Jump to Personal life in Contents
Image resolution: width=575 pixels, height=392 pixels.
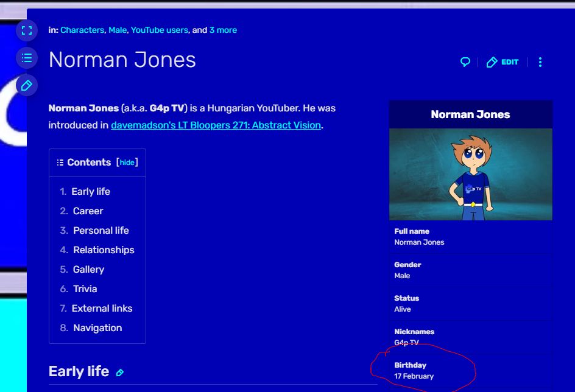point(101,231)
